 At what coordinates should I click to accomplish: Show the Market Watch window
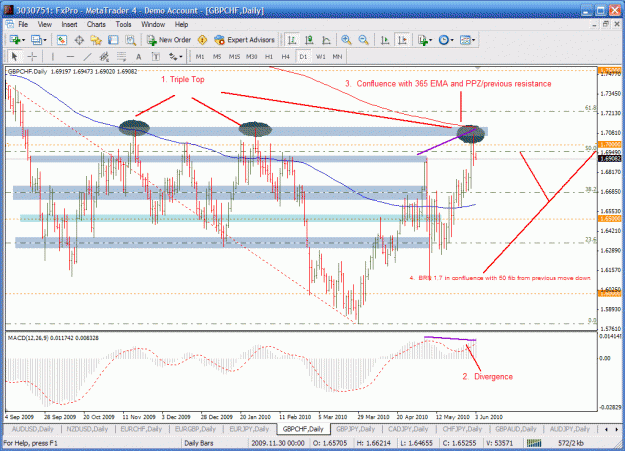(61, 40)
